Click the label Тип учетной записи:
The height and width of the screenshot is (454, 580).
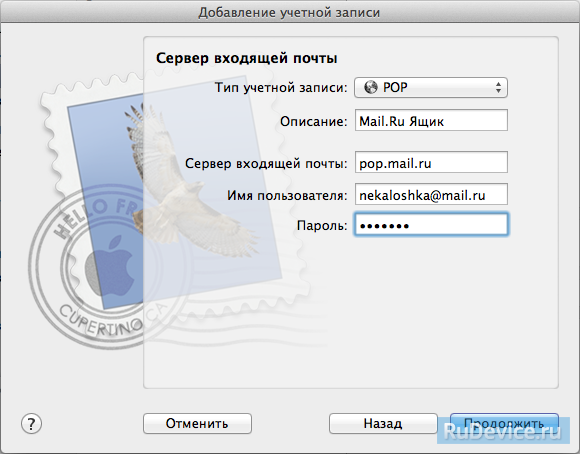281,88
